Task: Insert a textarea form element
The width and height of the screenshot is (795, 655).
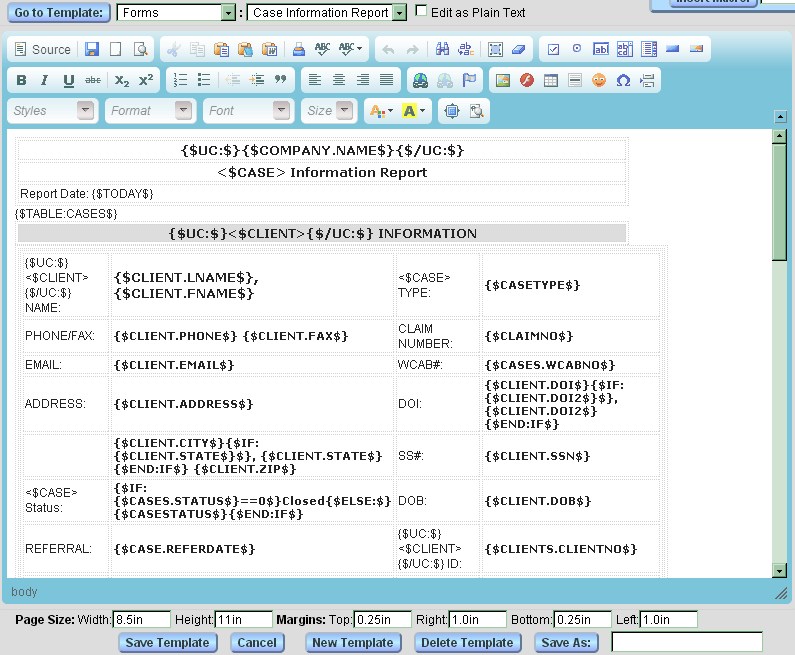Action: [x=625, y=49]
